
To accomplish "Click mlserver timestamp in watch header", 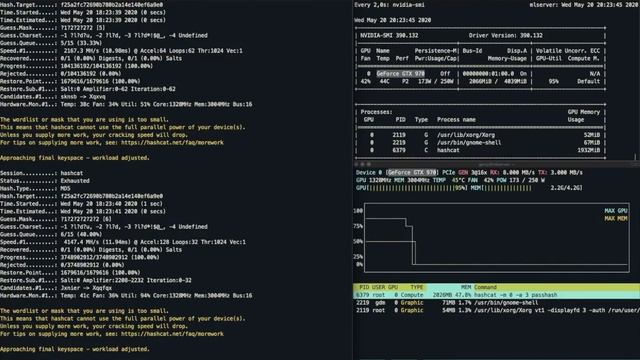I will tap(584, 5).
